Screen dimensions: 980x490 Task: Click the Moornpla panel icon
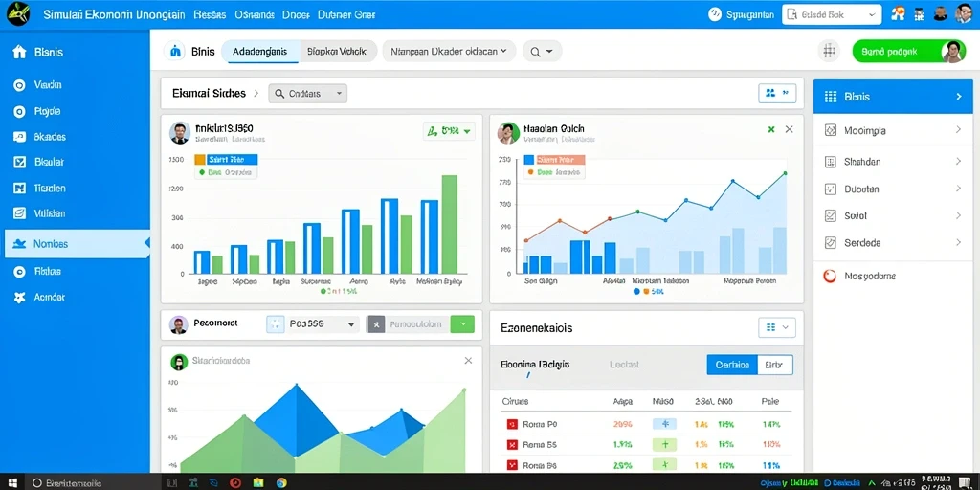click(831, 130)
